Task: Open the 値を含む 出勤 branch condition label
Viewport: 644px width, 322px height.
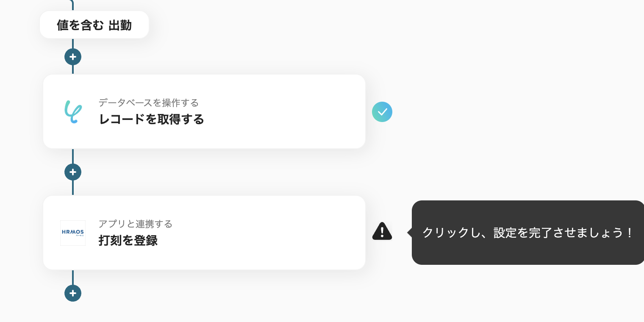Action: point(94,25)
